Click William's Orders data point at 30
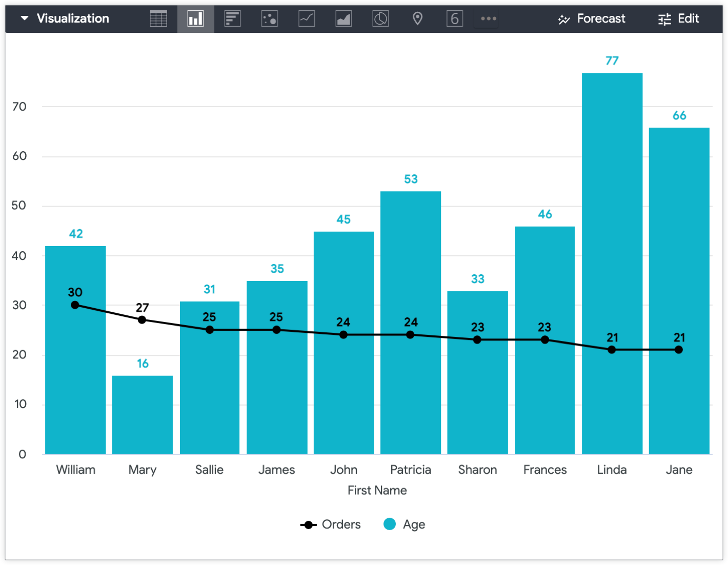This screenshot has height=565, width=728. 75,305
